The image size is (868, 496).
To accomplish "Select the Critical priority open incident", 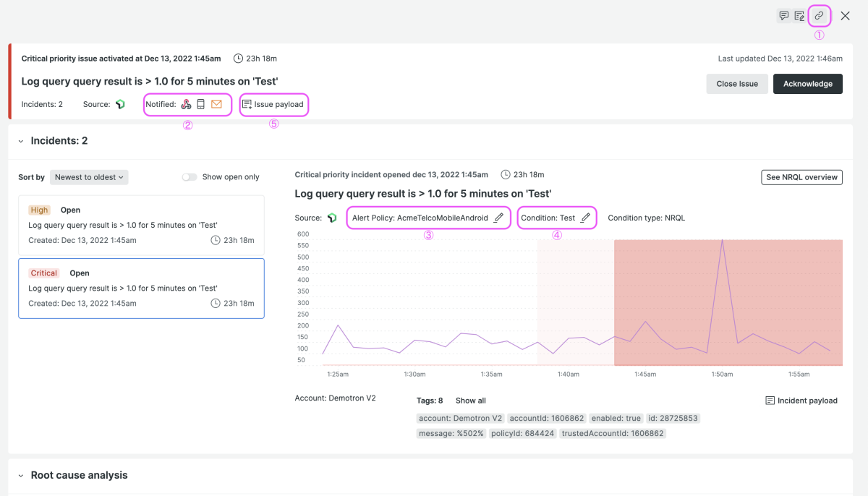I will pyautogui.click(x=141, y=288).
